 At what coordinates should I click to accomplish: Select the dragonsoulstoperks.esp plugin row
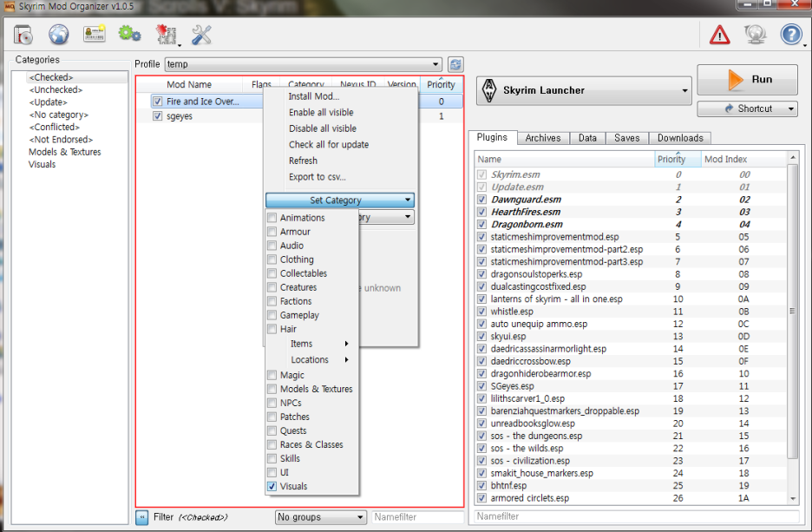pyautogui.click(x=631, y=274)
